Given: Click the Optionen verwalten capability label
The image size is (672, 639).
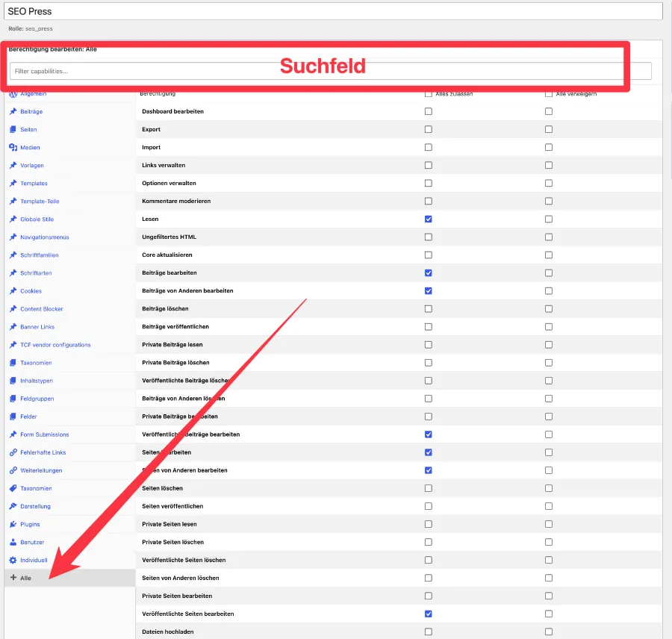Looking at the screenshot, I should [x=169, y=183].
